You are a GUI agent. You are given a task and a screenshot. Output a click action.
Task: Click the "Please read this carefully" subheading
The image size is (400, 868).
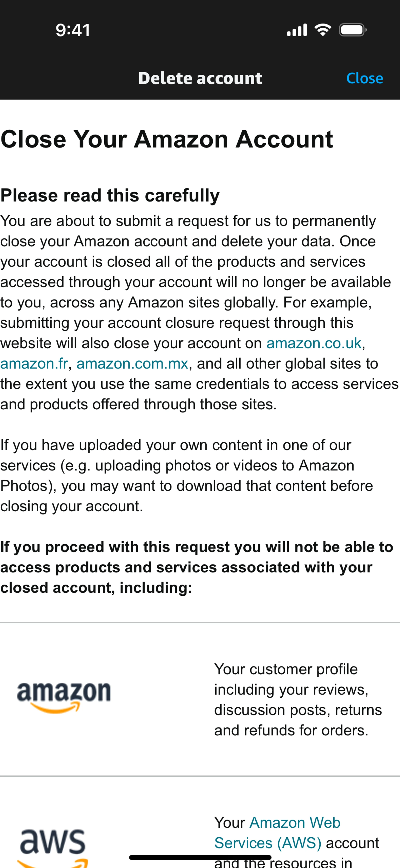(110, 195)
